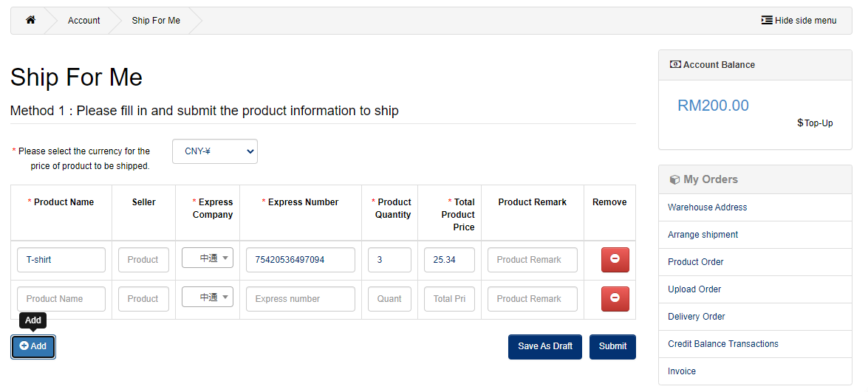The height and width of the screenshot is (392, 868).
Task: Click the home icon in breadcrumb
Action: coord(30,20)
